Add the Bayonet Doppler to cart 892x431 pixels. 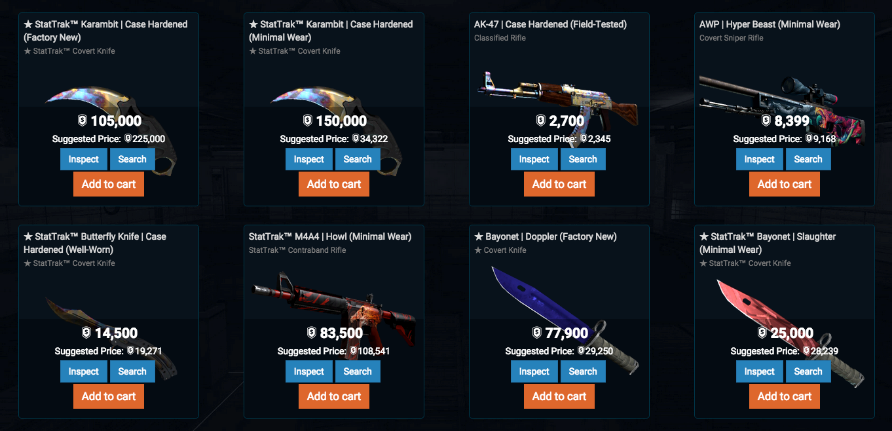coord(559,396)
